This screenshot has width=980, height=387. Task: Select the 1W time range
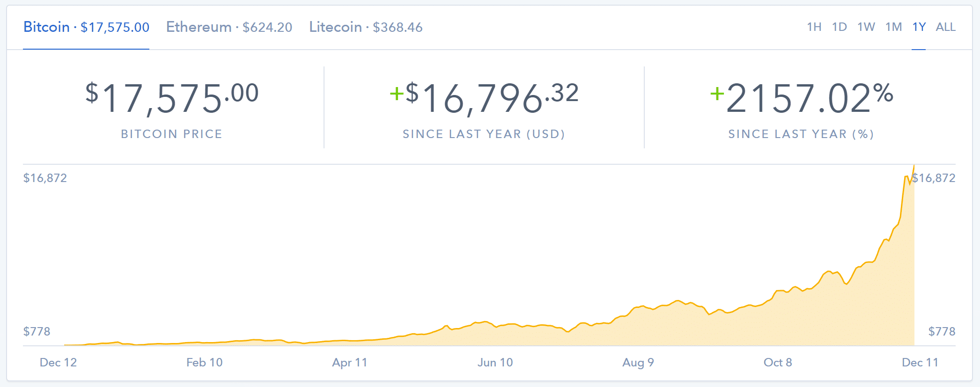(866, 27)
